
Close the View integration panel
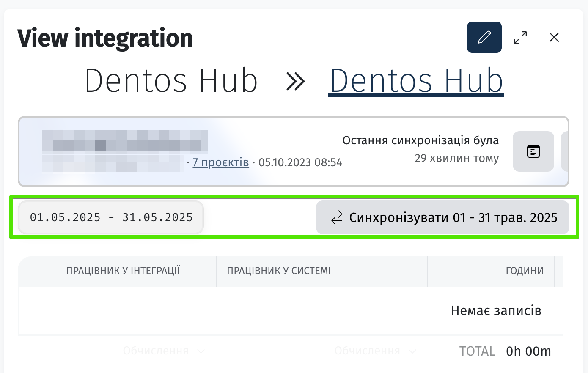click(x=554, y=37)
